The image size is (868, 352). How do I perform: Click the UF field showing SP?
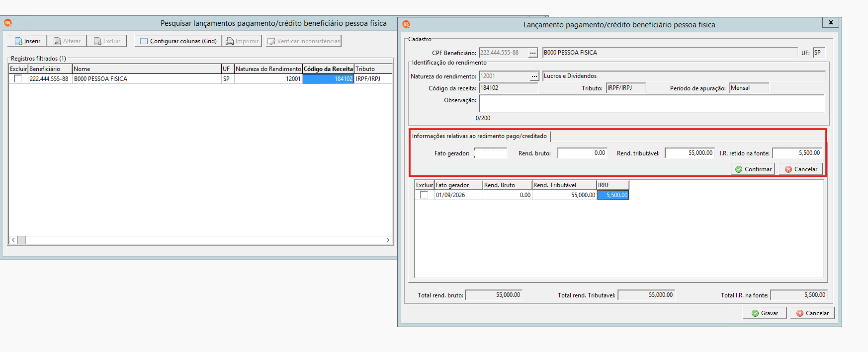point(819,53)
